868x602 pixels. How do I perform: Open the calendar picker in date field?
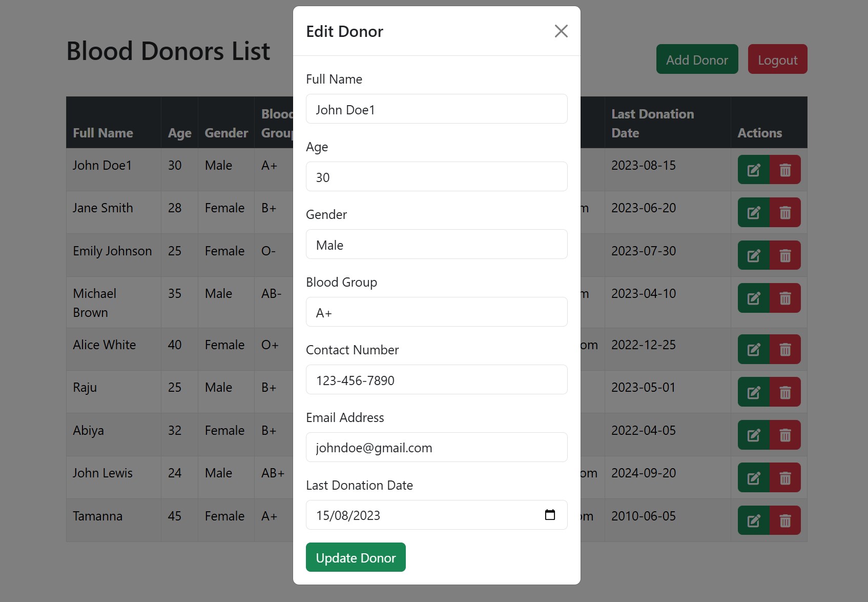(550, 515)
